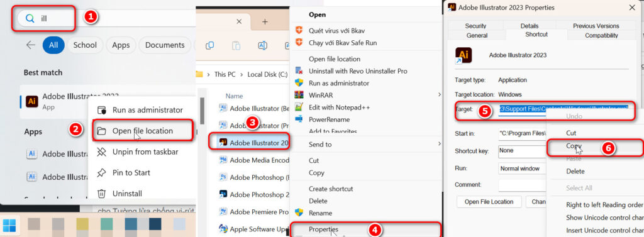Image resolution: width=644 pixels, height=237 pixels.
Task: Click folder icon of Open file location in Start menu
Action: coord(101,131)
